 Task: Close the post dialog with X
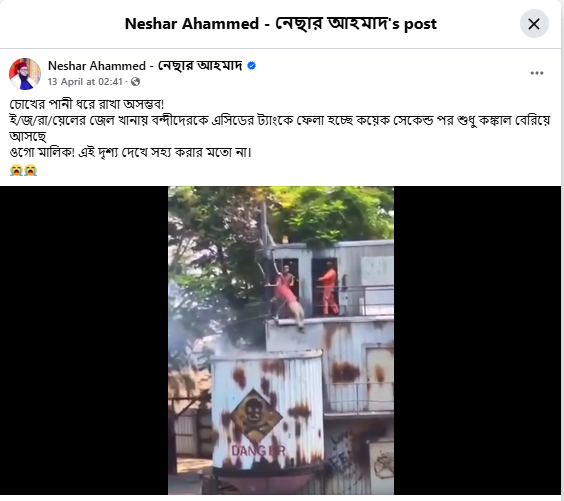(534, 24)
